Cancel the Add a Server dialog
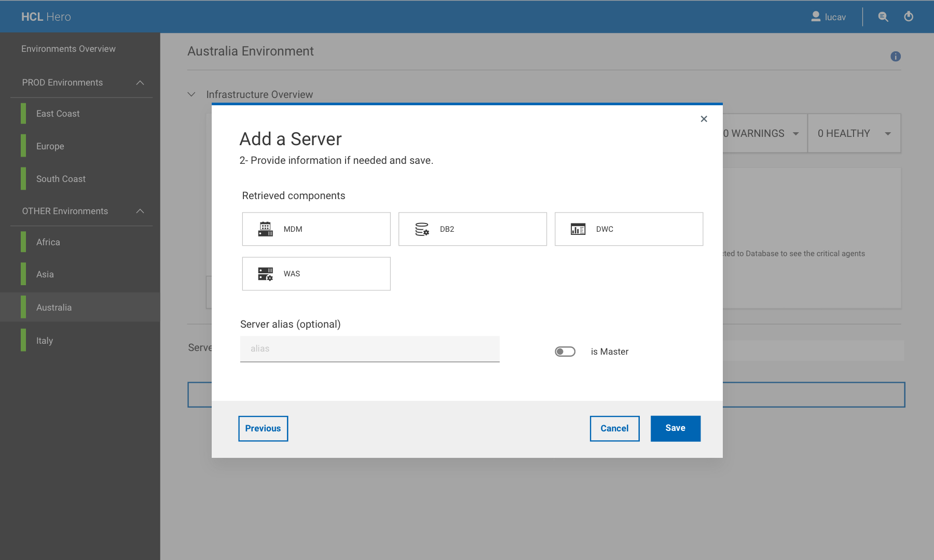 click(614, 428)
